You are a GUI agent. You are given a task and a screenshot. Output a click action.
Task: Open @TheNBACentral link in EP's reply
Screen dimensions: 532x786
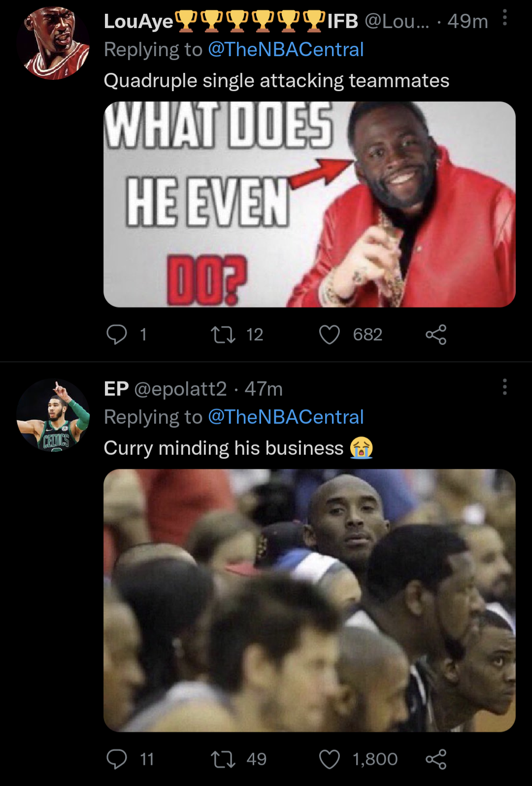click(x=286, y=417)
